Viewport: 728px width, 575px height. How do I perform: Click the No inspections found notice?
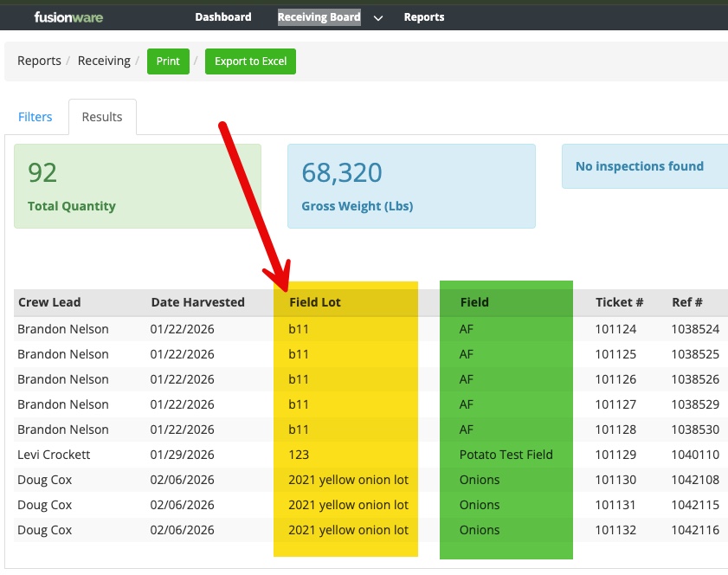click(640, 166)
